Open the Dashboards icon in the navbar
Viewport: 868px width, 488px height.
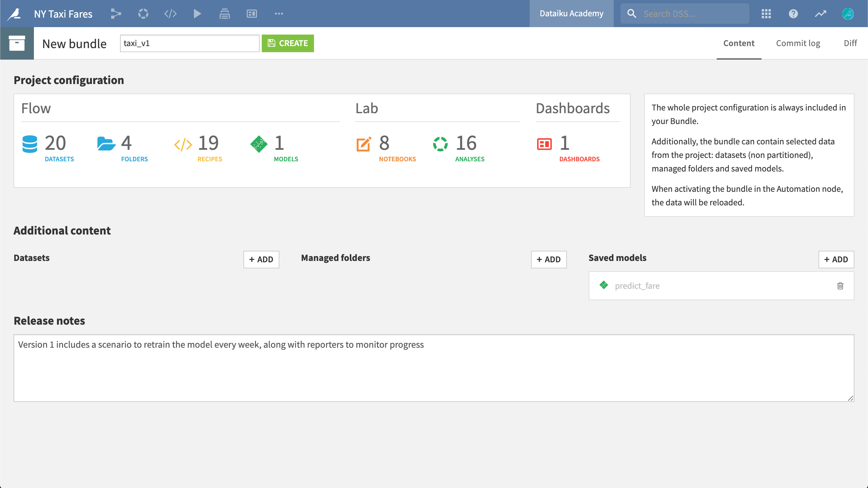pyautogui.click(x=252, y=14)
